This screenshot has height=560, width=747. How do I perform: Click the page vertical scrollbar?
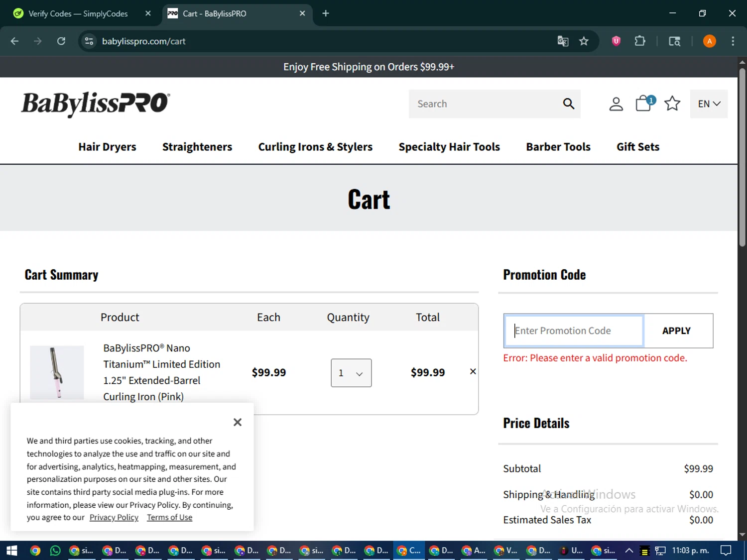click(742, 157)
